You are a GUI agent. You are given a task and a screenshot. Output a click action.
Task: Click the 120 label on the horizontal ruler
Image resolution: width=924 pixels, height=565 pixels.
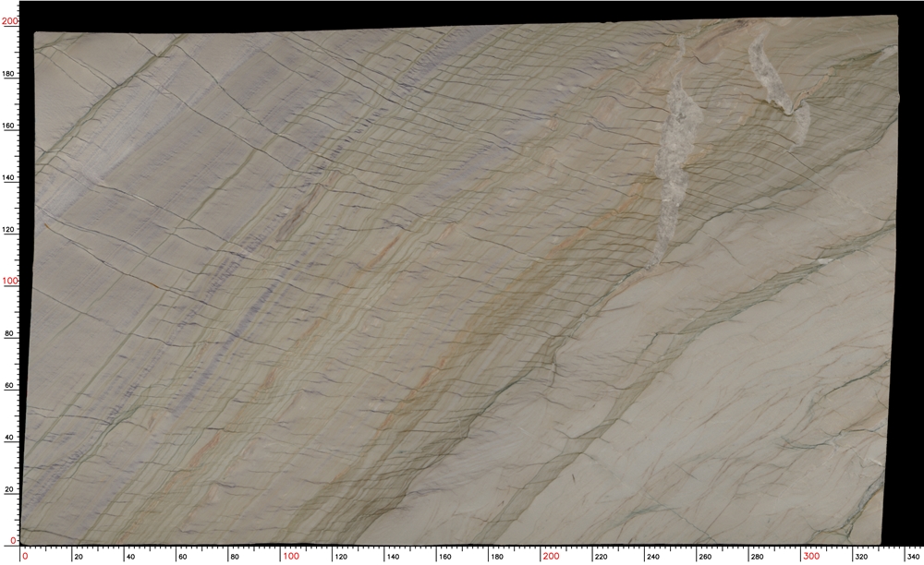pyautogui.click(x=341, y=557)
